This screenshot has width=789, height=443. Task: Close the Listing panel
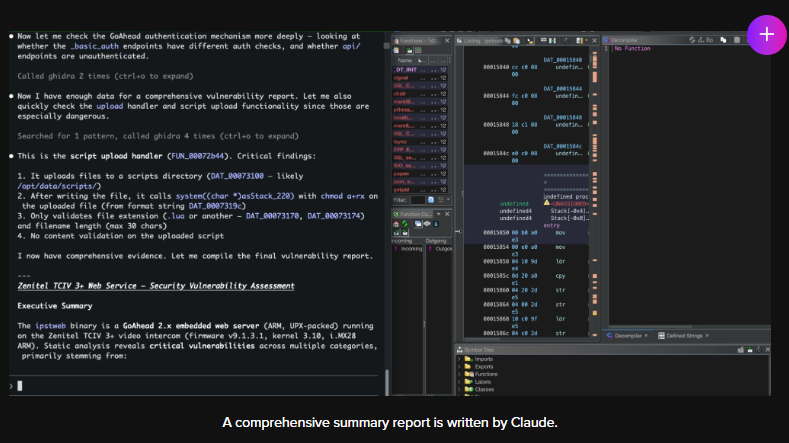594,40
